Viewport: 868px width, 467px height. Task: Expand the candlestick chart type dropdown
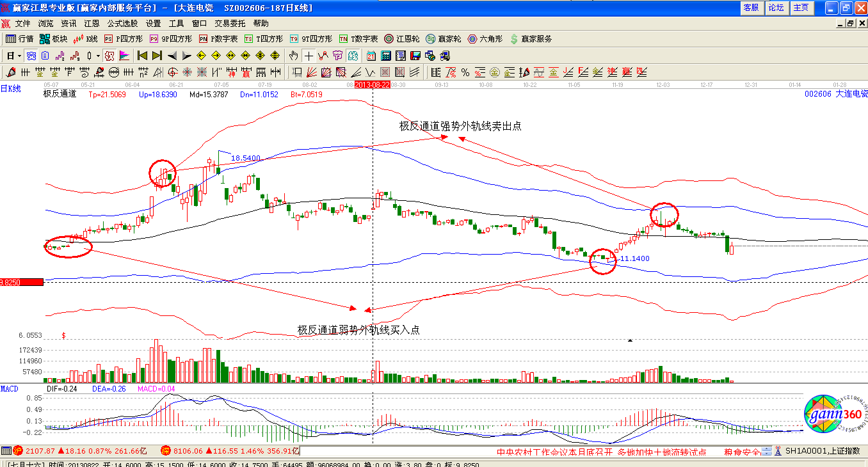98,56
